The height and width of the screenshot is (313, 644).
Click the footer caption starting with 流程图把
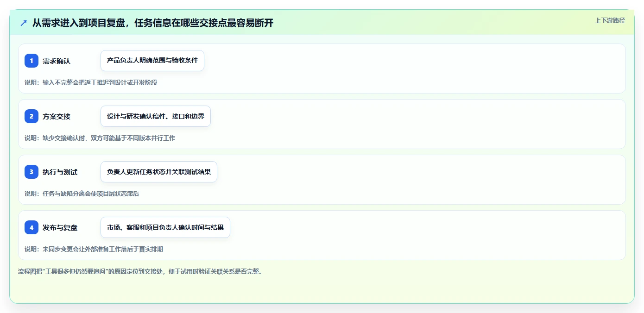point(141,271)
